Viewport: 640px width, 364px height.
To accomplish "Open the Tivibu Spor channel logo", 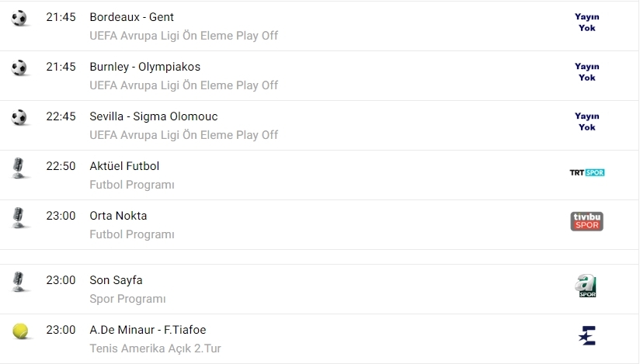I will point(587,221).
